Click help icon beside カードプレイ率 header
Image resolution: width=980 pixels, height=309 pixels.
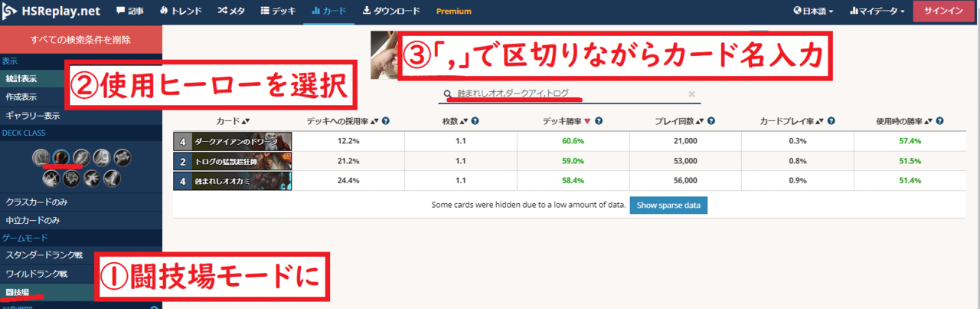click(831, 121)
